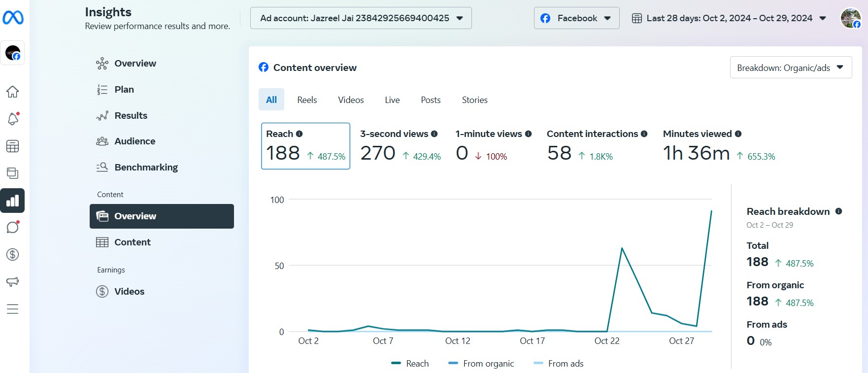
Task: Open the Monetization dollar icon in rail
Action: (x=12, y=255)
